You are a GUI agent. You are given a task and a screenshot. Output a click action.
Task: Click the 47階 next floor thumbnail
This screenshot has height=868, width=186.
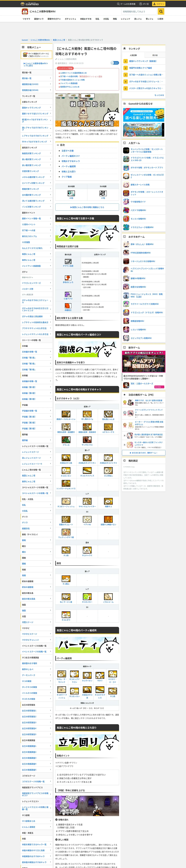(x=103, y=193)
